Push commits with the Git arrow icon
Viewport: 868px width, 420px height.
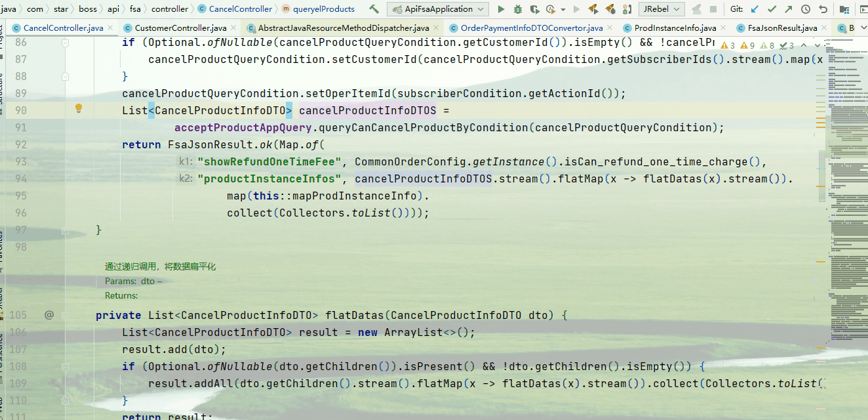pyautogui.click(x=789, y=9)
